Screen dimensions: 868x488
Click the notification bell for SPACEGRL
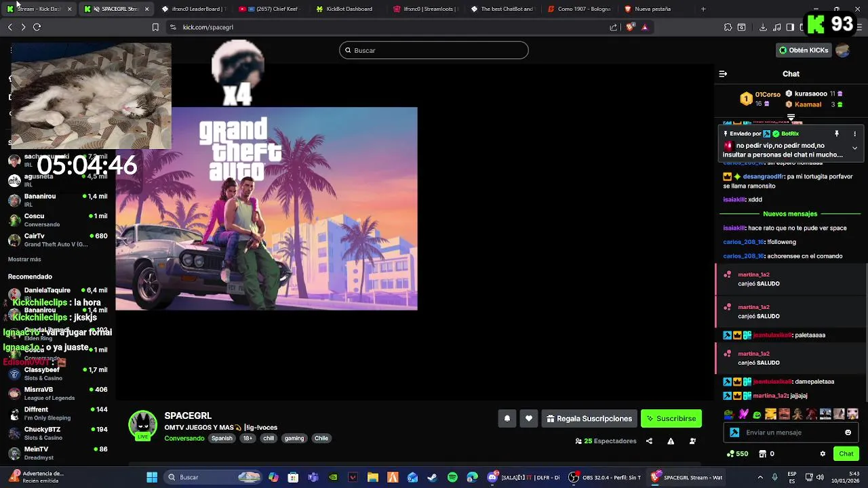pos(507,419)
